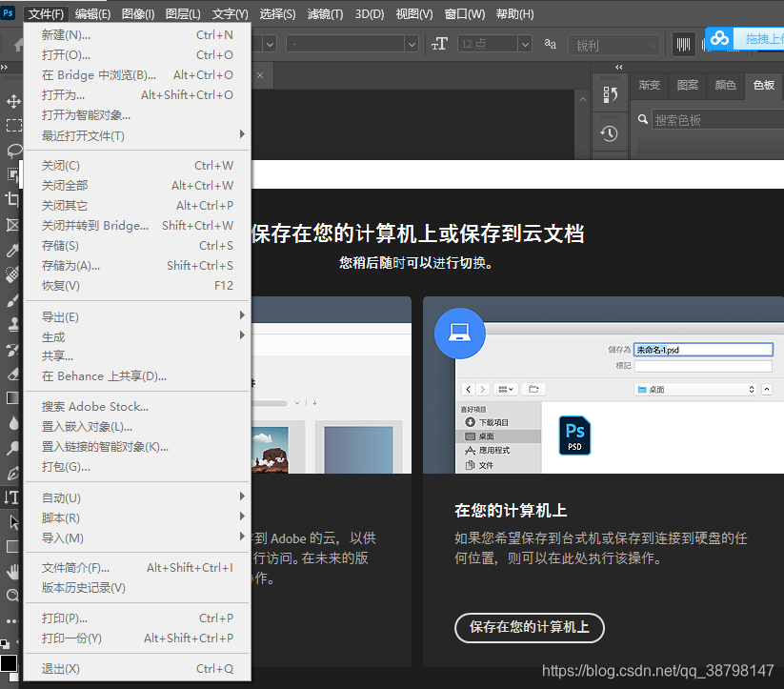Click the foreground color black swatch
The image size is (784, 689).
(x=8, y=663)
